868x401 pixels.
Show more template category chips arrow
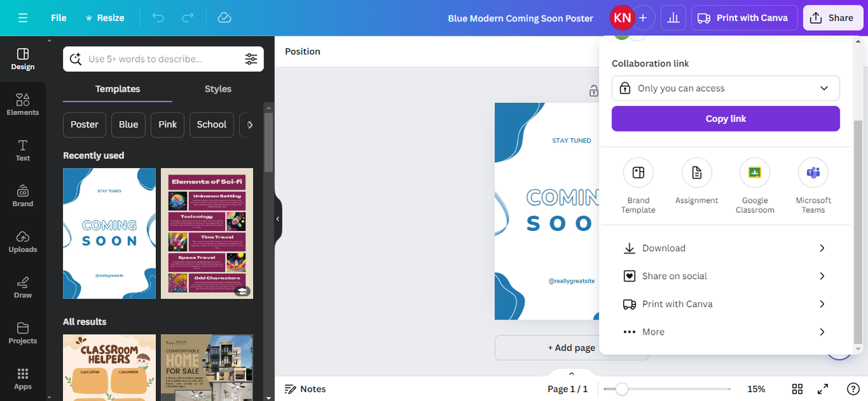[x=250, y=125]
